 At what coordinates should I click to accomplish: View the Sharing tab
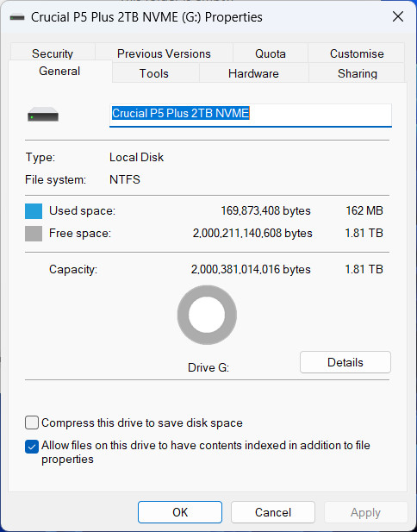(358, 73)
